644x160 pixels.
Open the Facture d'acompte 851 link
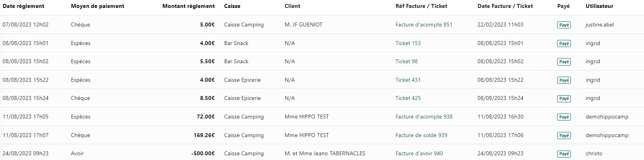click(424, 24)
